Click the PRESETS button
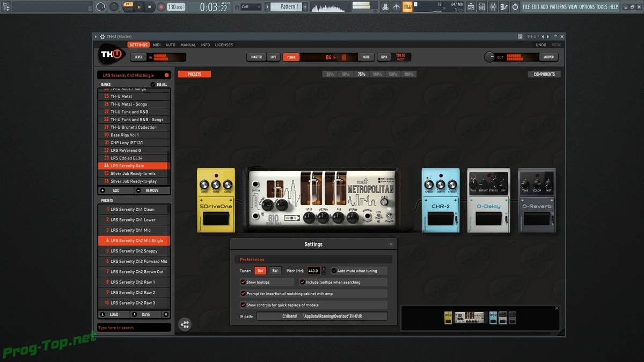Screen dimensions: 644x362 [x=194, y=75]
